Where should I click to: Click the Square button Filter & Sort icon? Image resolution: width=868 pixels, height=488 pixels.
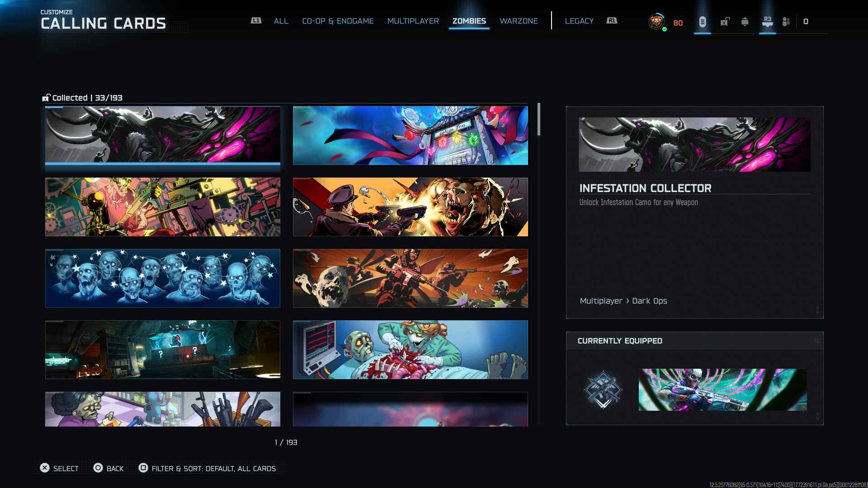[144, 469]
